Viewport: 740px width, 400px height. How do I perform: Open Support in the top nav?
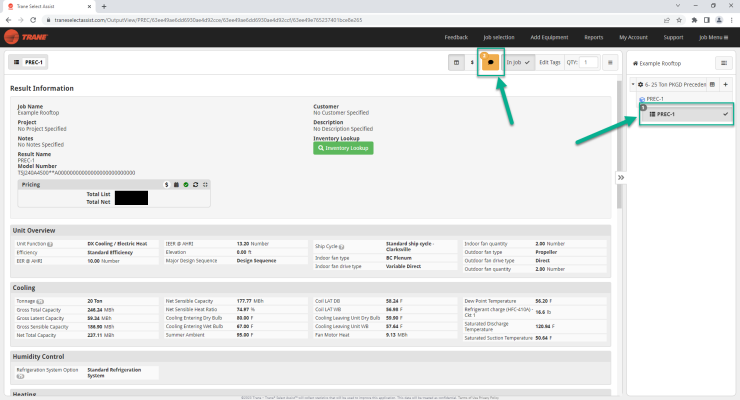(673, 37)
